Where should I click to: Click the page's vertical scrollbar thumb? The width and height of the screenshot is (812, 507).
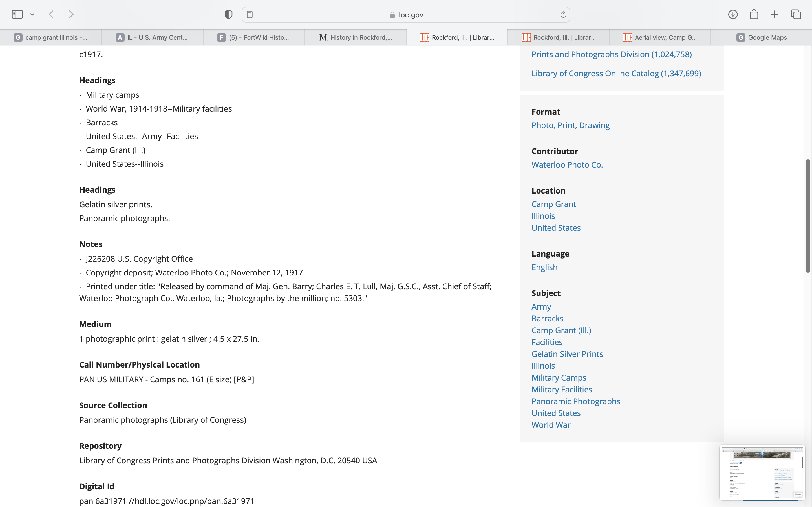click(x=808, y=216)
